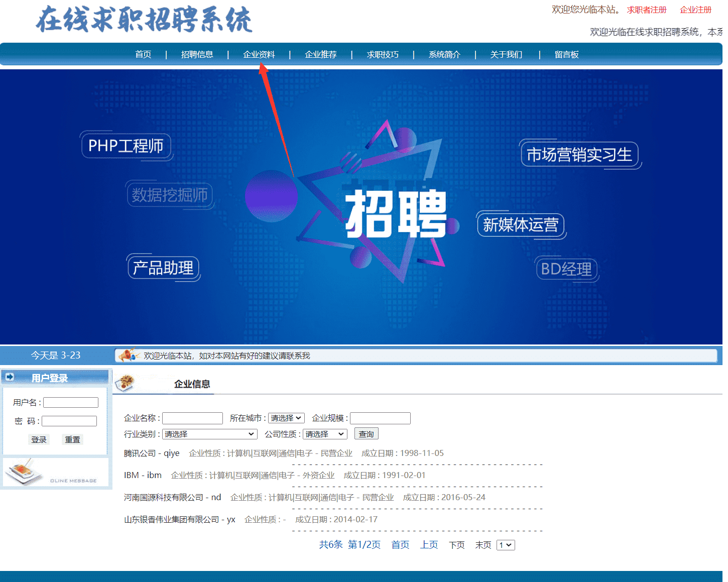
Task: Click the arrow icon beside 用户登录
Action: 10,377
